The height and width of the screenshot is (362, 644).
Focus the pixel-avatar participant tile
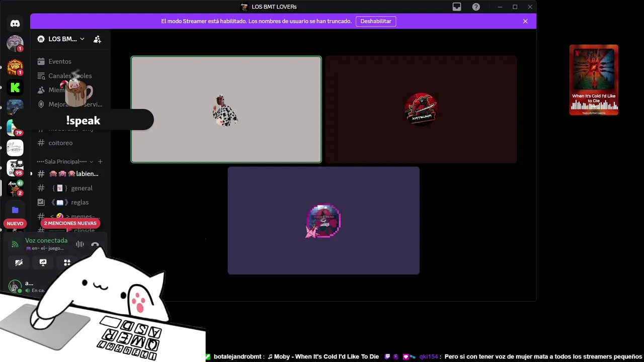click(x=324, y=221)
